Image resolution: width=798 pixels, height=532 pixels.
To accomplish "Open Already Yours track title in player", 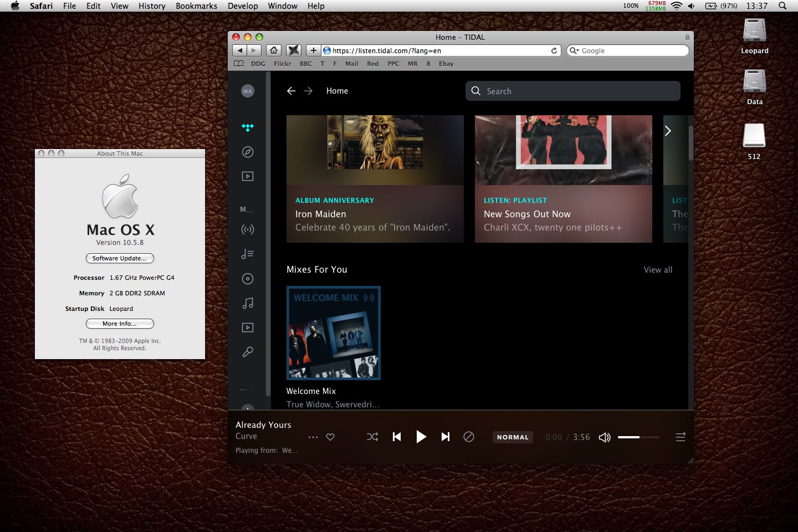I will 263,425.
